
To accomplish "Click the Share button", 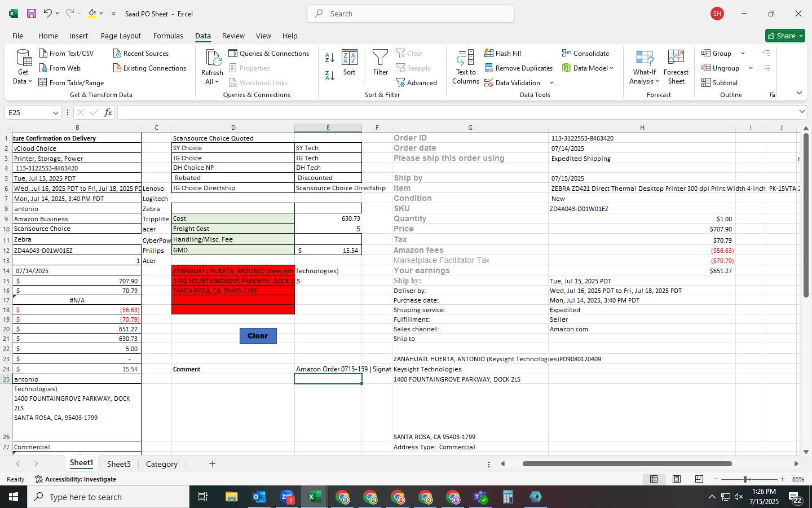I will (x=785, y=36).
